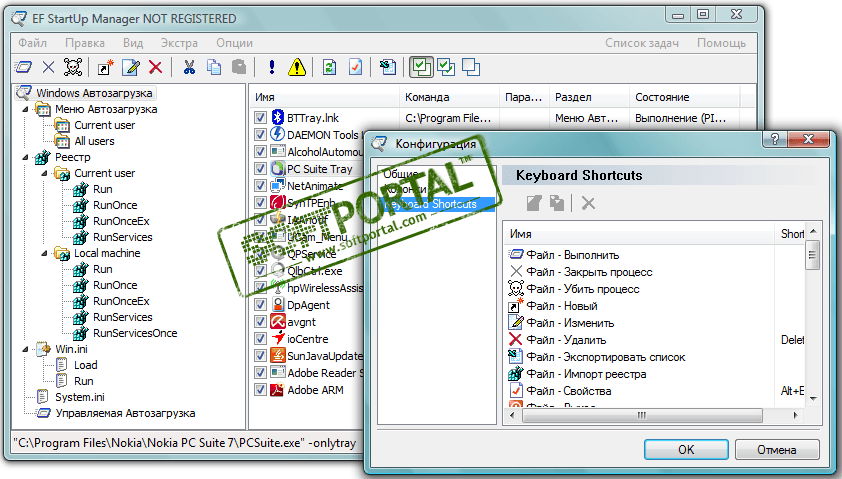Toggle the avgnt checkbox
The image size is (842, 479).
(x=260, y=322)
